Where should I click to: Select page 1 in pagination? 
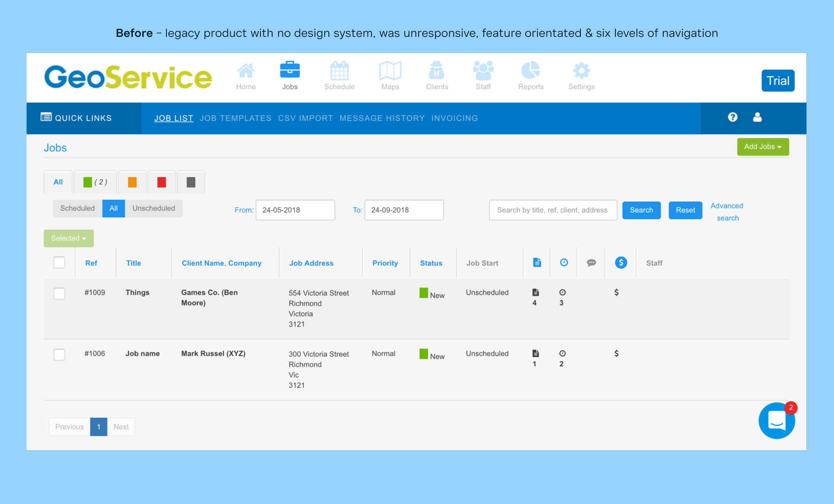99,427
